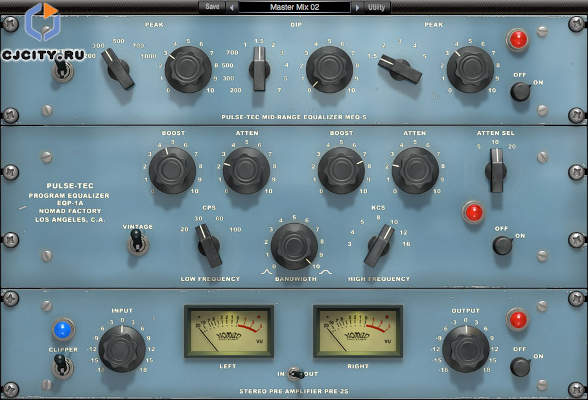Viewport: 588px width, 400px height.
Task: Click the 'PULSE-TEC MID-RANGE EQUALIZER MEQ-5' label
Action: click(x=294, y=117)
